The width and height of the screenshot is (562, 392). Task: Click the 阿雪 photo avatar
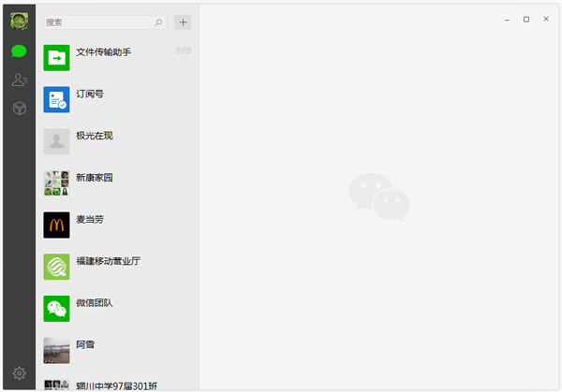pos(56,351)
